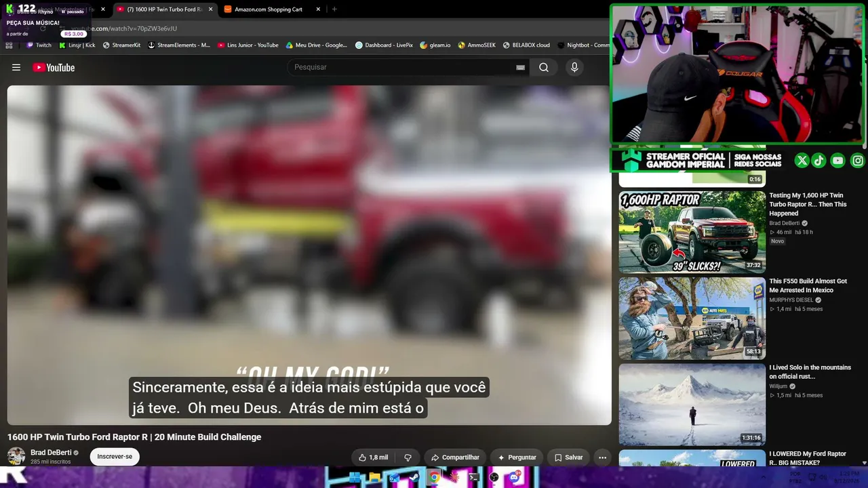Image resolution: width=868 pixels, height=488 pixels.
Task: Open Discord from the taskbar
Action: 514,477
